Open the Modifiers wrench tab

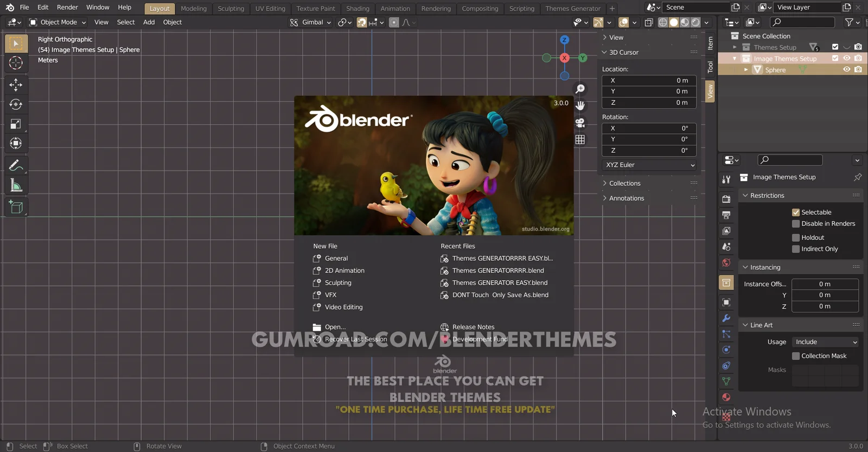pos(726,318)
